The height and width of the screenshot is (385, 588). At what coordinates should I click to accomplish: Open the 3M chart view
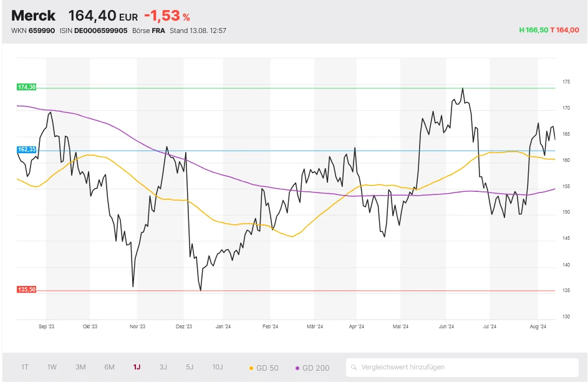(80, 367)
